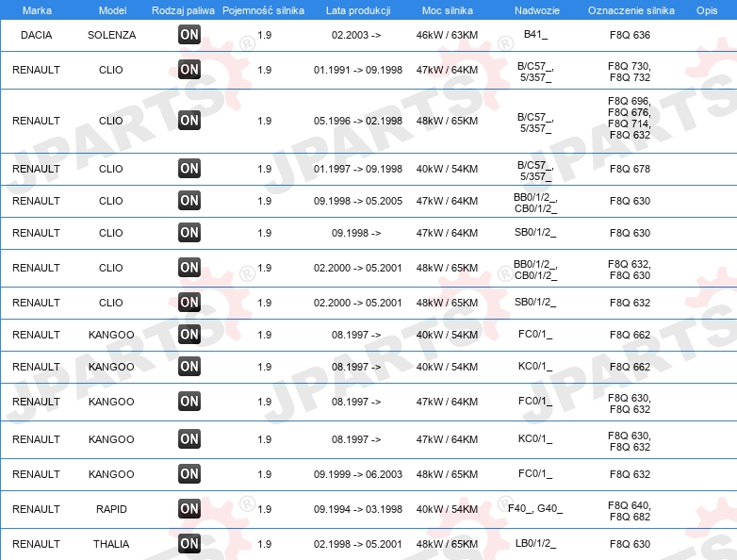Click the production date 02.2003 ->
This screenshot has width=737, height=560.
356,35
